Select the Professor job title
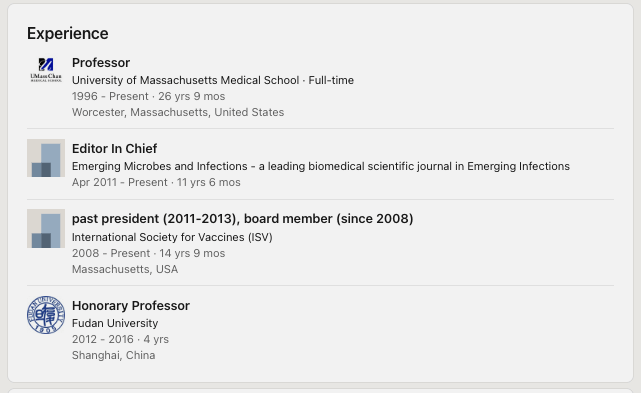 pos(101,63)
